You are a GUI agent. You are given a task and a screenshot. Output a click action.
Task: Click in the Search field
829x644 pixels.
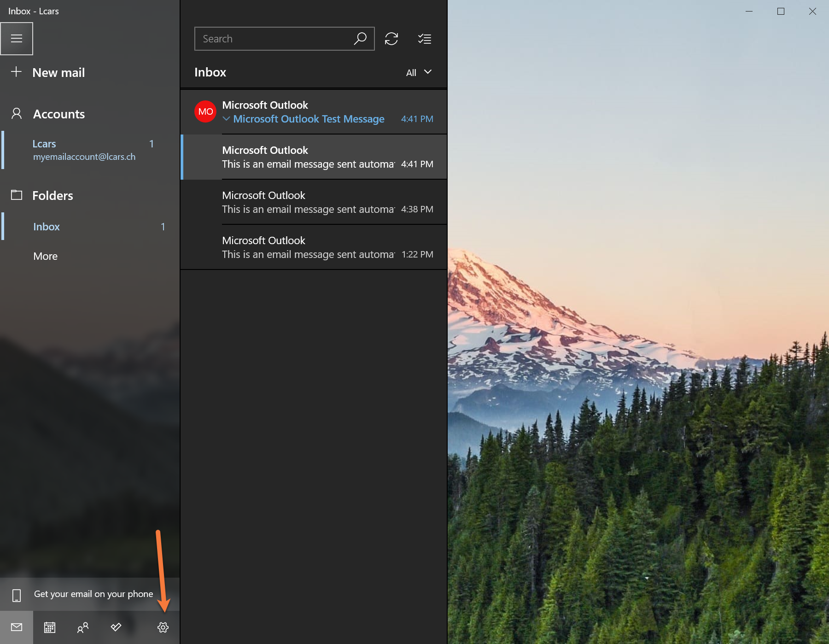pos(274,39)
